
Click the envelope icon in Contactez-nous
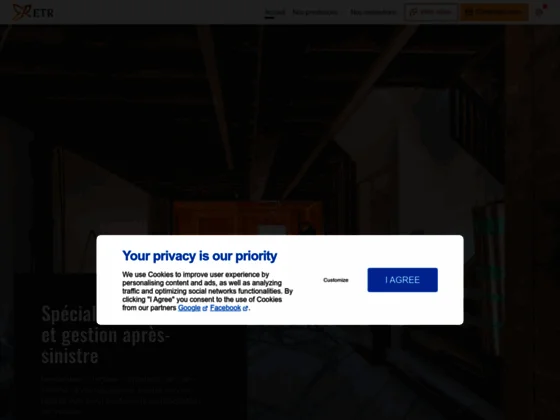coord(469,12)
